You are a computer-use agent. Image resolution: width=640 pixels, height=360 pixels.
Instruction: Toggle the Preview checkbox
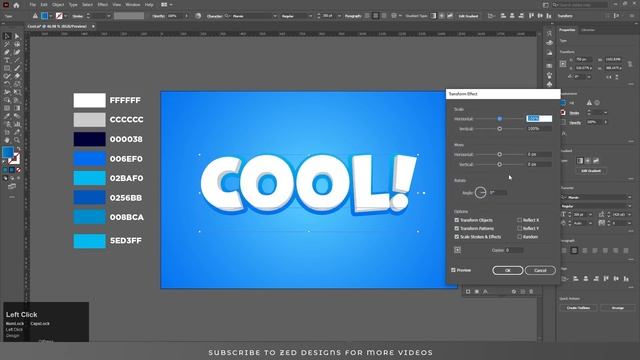453,270
